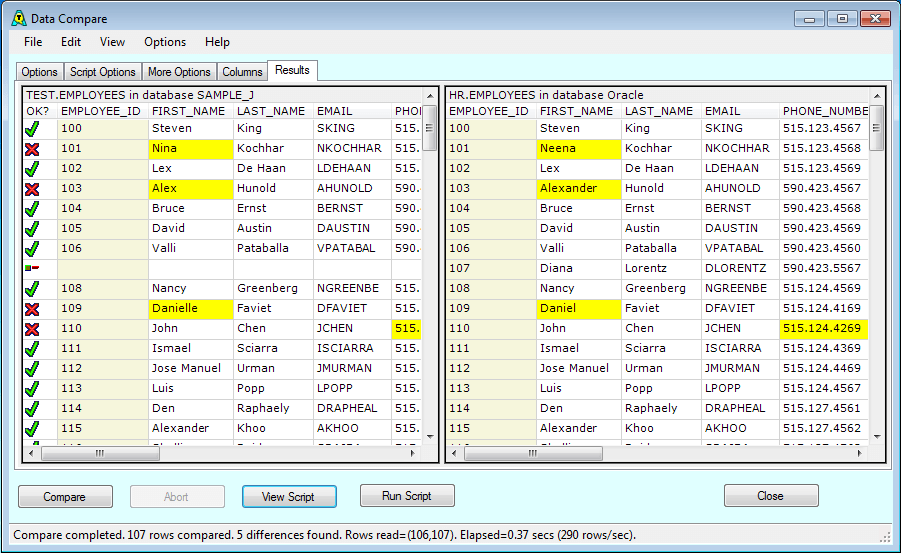This screenshot has width=901, height=553.
Task: Switch to the Script Options tab
Action: pyautogui.click(x=103, y=72)
